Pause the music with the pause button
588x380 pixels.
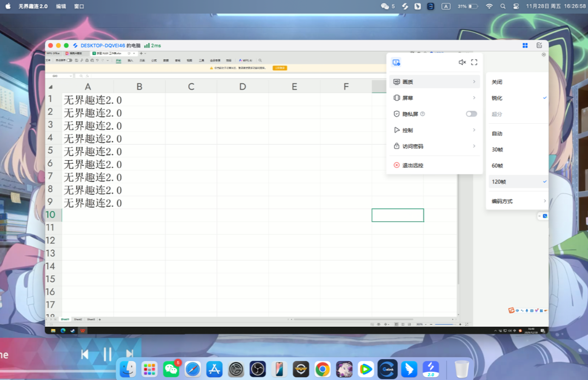pyautogui.click(x=107, y=354)
